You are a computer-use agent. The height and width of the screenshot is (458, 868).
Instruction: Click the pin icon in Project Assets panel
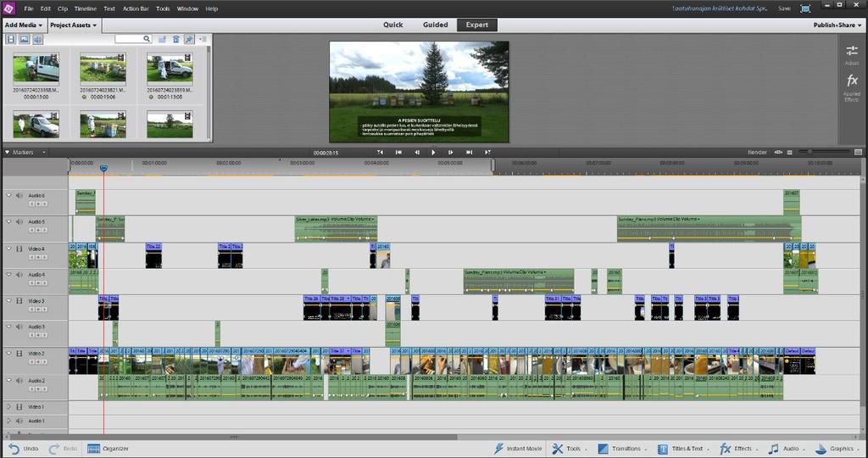point(189,39)
